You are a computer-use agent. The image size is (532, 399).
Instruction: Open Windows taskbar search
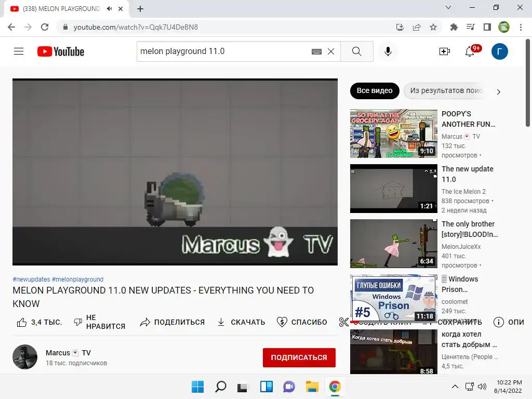(x=221, y=387)
